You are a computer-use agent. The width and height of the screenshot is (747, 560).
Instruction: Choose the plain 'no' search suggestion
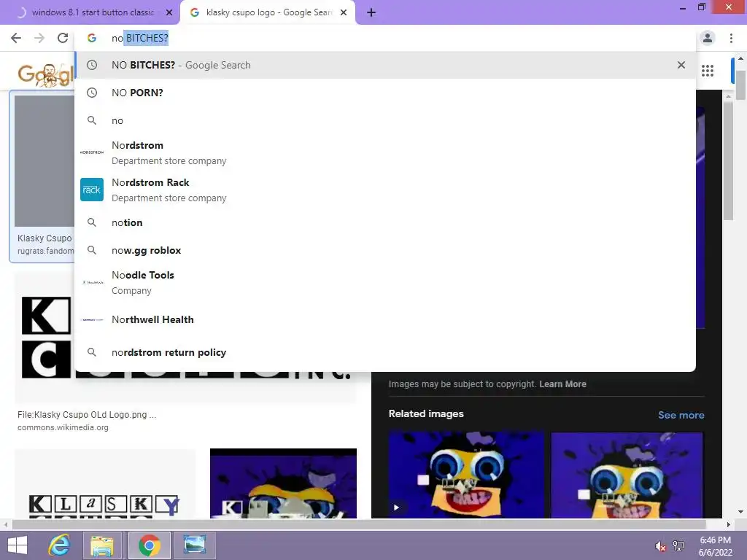pyautogui.click(x=385, y=120)
